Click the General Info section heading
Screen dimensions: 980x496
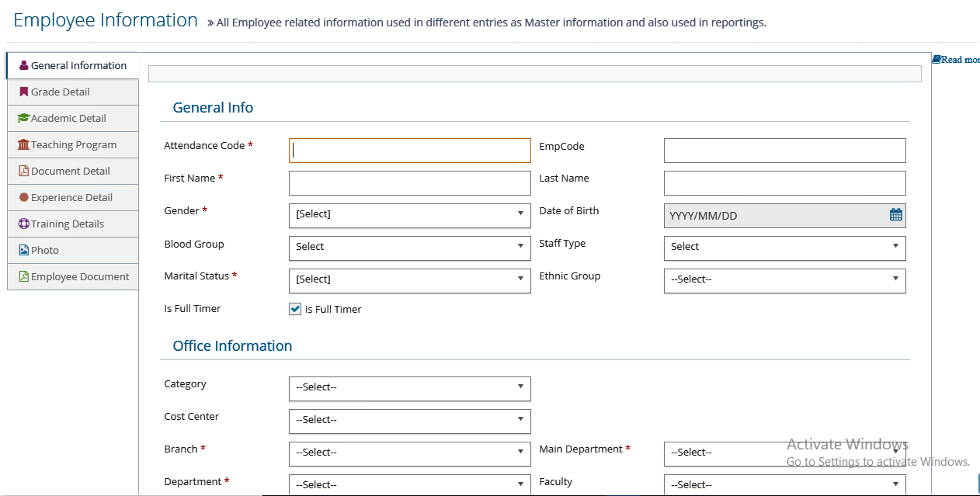pos(213,108)
